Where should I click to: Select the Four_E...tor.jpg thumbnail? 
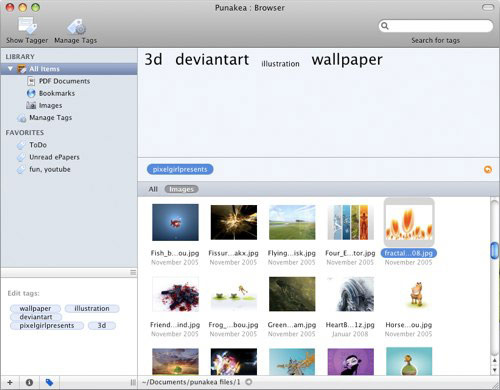pos(350,222)
